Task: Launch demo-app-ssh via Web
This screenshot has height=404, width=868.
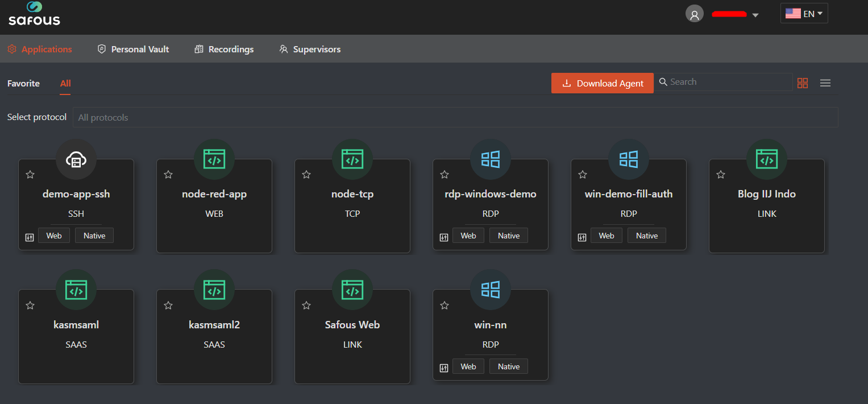Action: click(x=54, y=236)
